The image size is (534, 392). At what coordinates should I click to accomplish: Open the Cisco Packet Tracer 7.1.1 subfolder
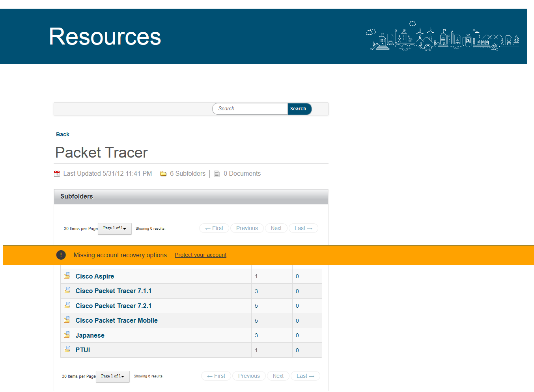114,291
